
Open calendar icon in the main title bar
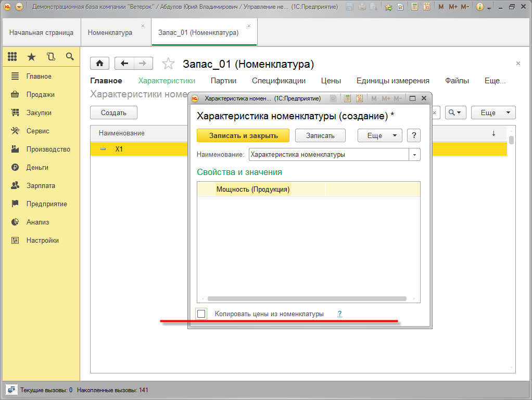point(427,7)
